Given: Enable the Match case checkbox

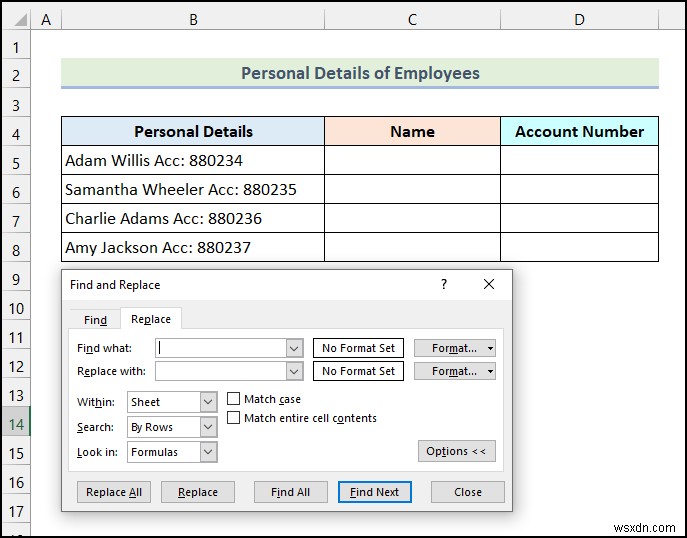Looking at the screenshot, I should (x=234, y=399).
